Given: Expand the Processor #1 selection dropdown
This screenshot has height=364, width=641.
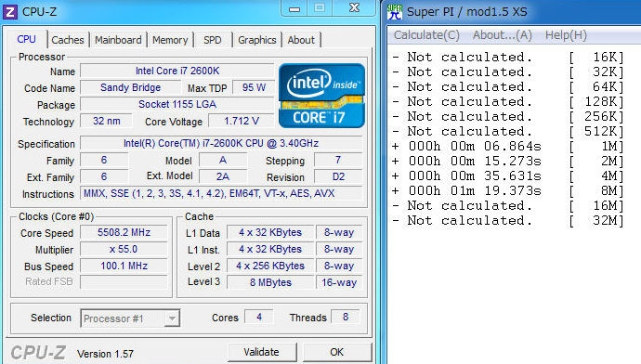Looking at the screenshot, I should 172,318.
